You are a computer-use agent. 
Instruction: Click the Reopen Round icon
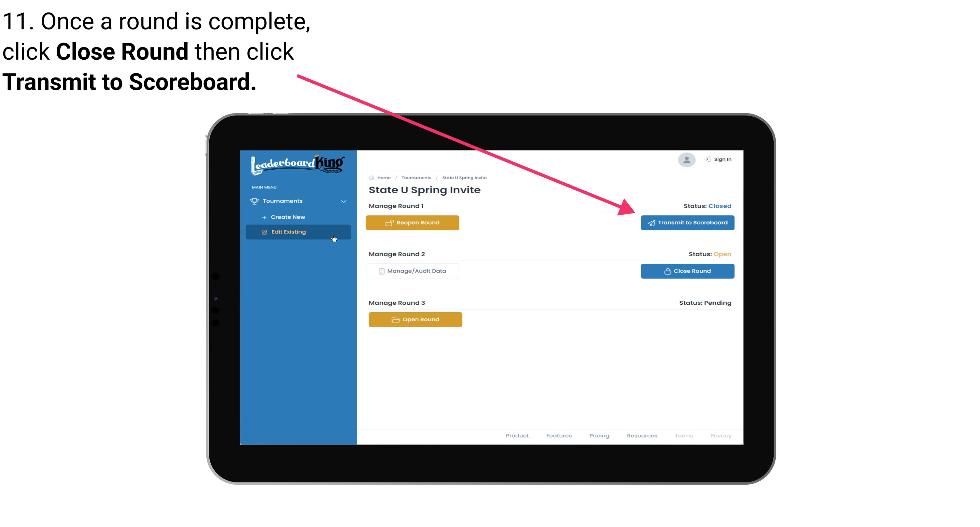pos(389,223)
